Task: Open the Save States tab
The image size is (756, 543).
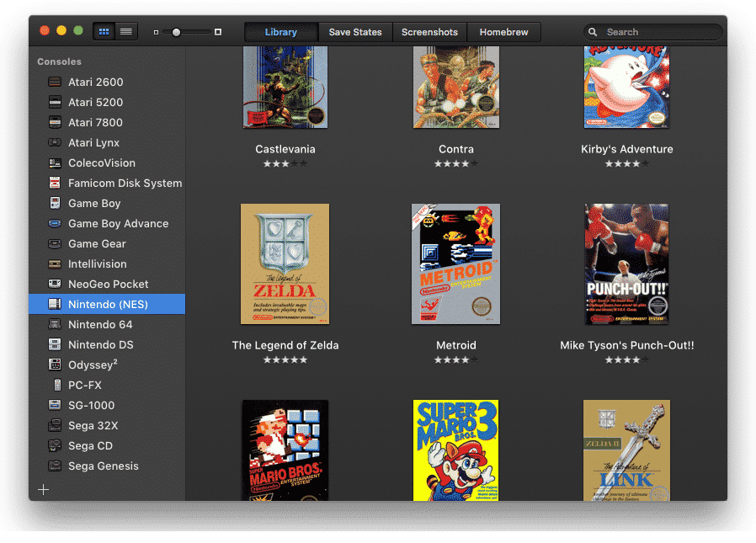Action: point(354,31)
